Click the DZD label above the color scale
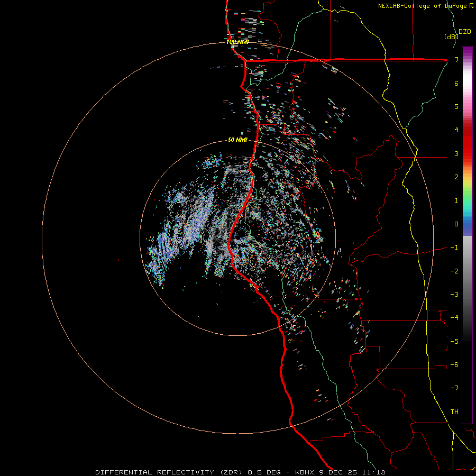 [x=465, y=32]
